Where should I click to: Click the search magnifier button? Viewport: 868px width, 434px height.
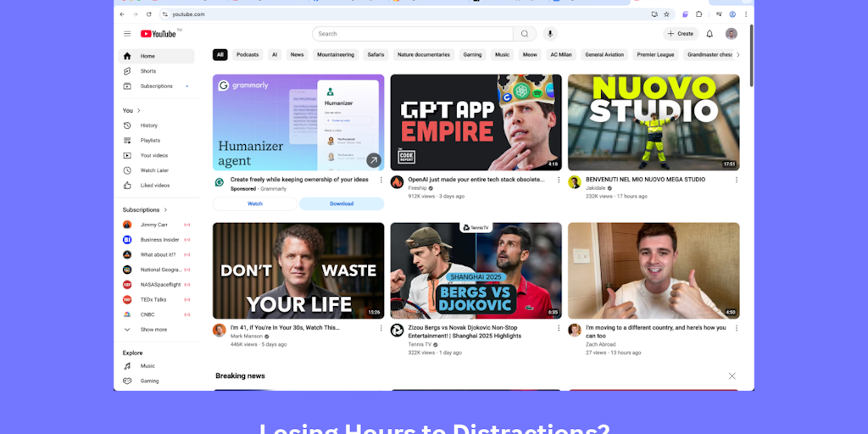click(x=524, y=34)
